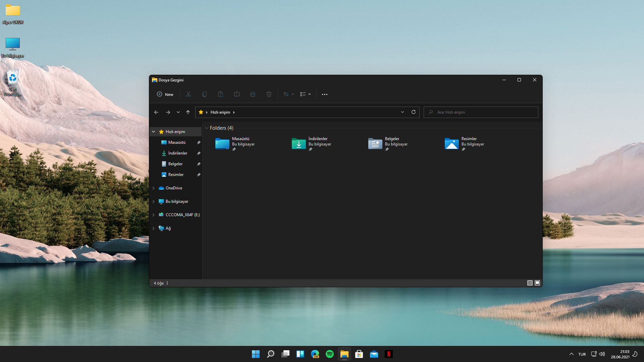Click the Cut scissors icon in toolbar
644x362 pixels.
[189, 94]
